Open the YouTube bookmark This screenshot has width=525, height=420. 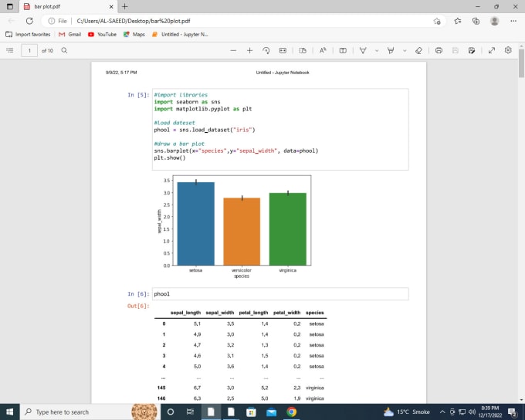coord(102,34)
